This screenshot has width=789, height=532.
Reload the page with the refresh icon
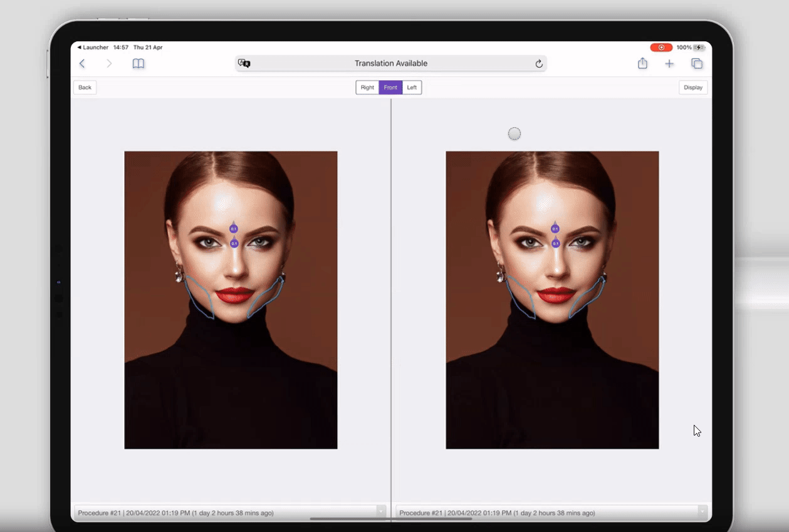539,63
